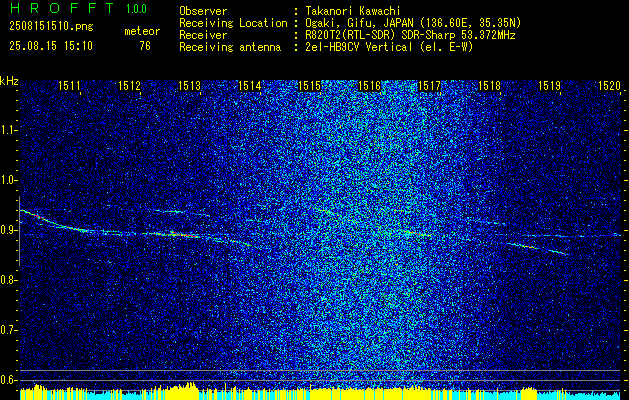Click the Receiver field label
The width and height of the screenshot is (629, 400).
click(x=203, y=35)
